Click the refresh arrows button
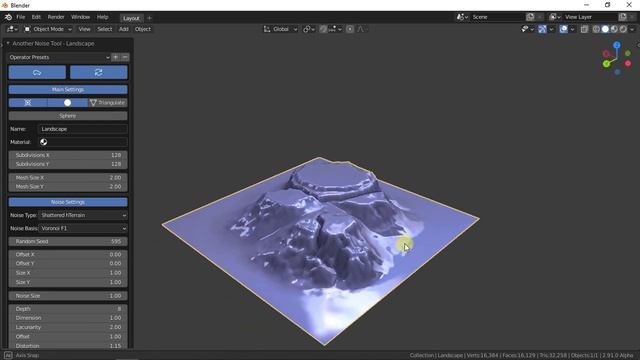640x360 pixels. coord(99,73)
